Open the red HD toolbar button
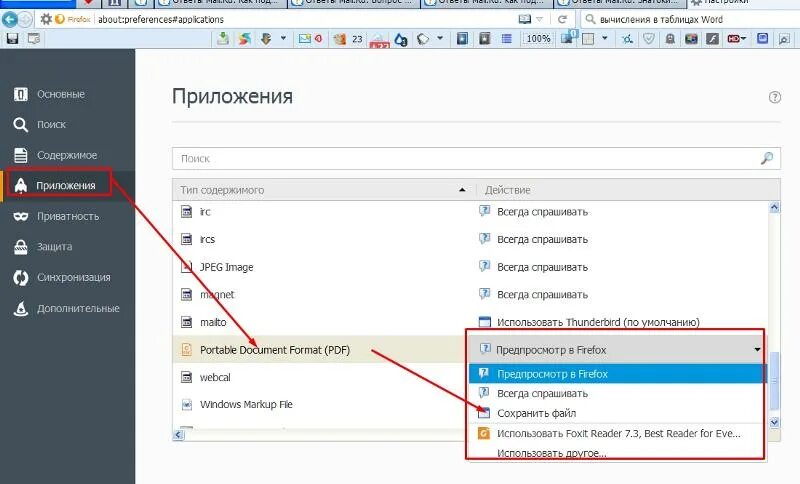800x484 pixels. (737, 39)
